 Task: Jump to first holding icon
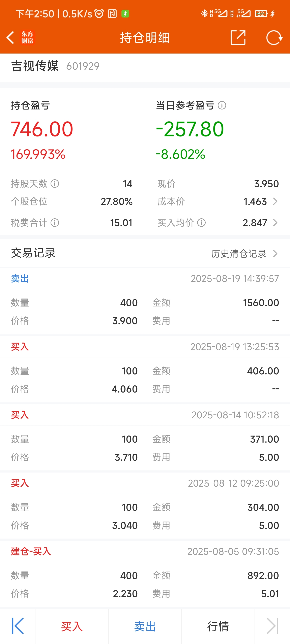(x=18, y=626)
